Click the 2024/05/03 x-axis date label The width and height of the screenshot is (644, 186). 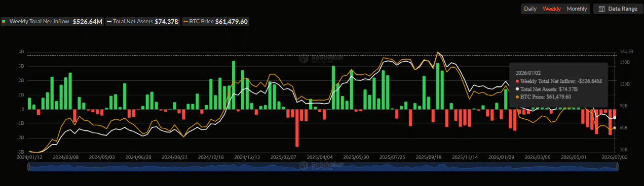pyautogui.click(x=101, y=157)
